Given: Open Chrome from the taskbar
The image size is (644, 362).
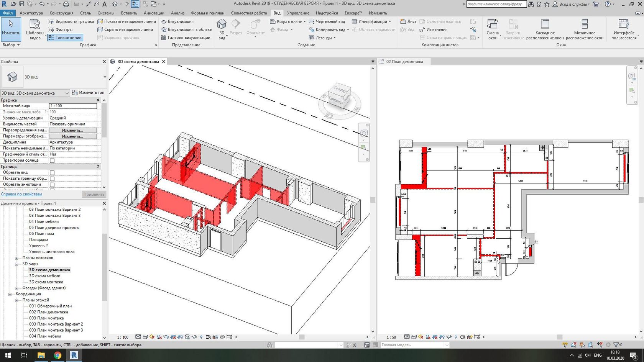Looking at the screenshot, I should pyautogui.click(x=58, y=355).
